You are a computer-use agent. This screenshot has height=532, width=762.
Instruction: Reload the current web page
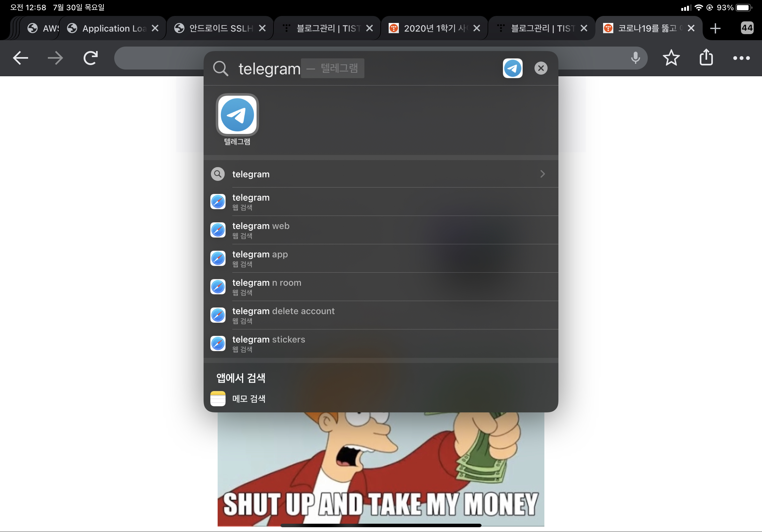[x=90, y=58]
